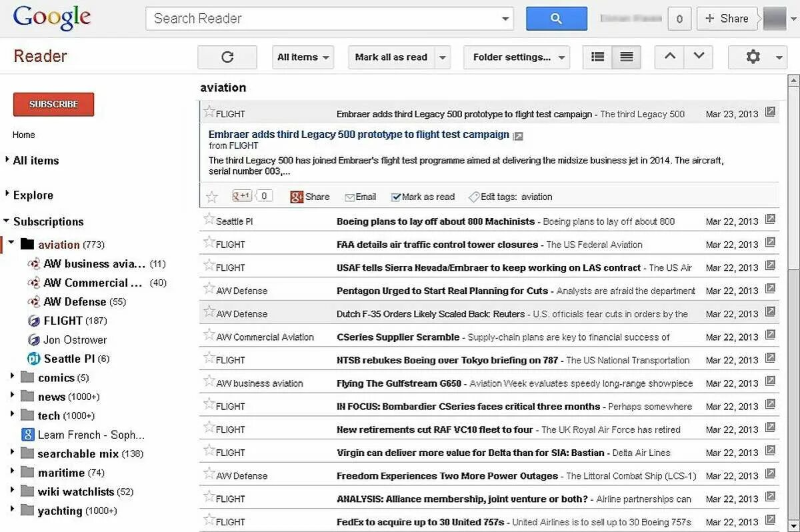
Task: Star the Flying The Gulfstream G650 item
Action: tap(209, 381)
